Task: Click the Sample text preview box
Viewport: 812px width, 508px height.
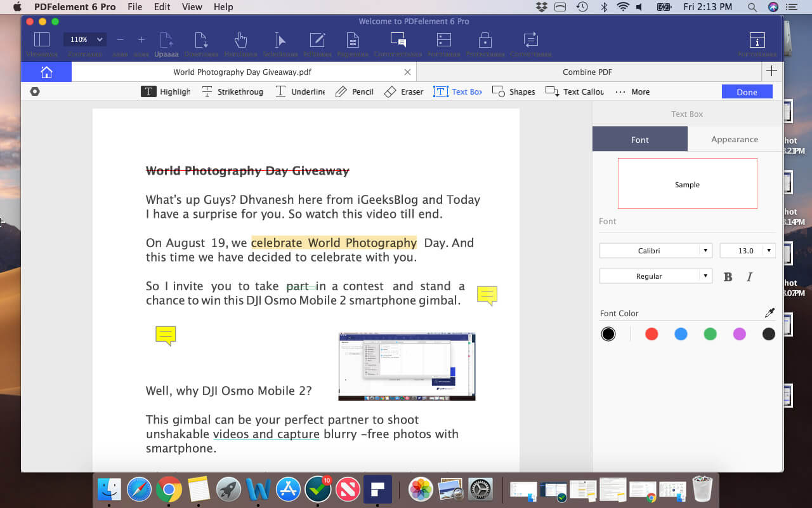Action: click(x=687, y=184)
